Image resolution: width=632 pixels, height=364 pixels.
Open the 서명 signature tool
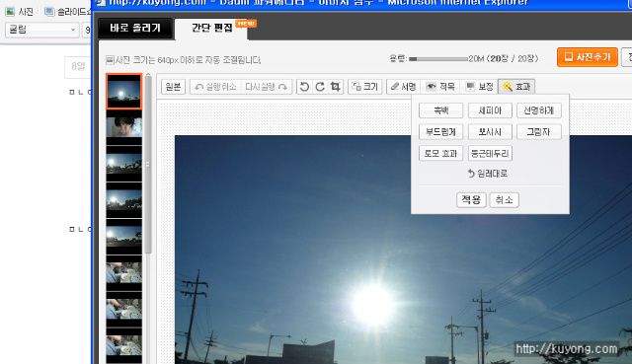tap(403, 87)
